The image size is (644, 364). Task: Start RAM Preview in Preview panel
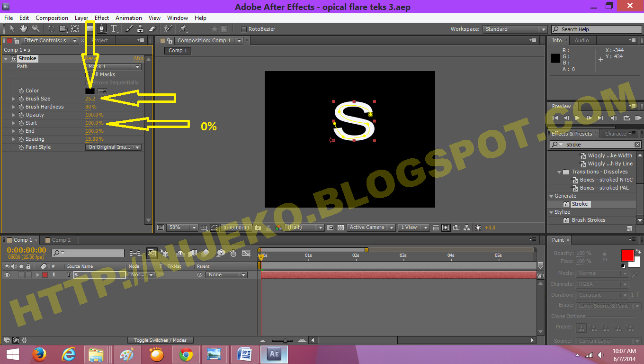(638, 118)
